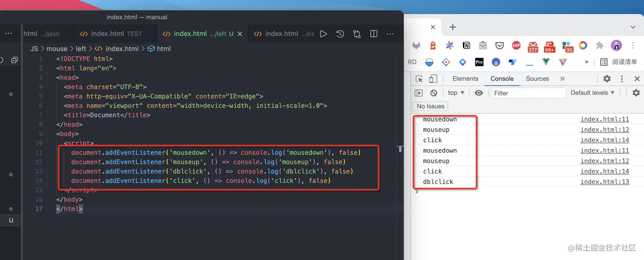Run the file with the play icon in editor
The width and height of the screenshot is (644, 260).
[x=323, y=34]
